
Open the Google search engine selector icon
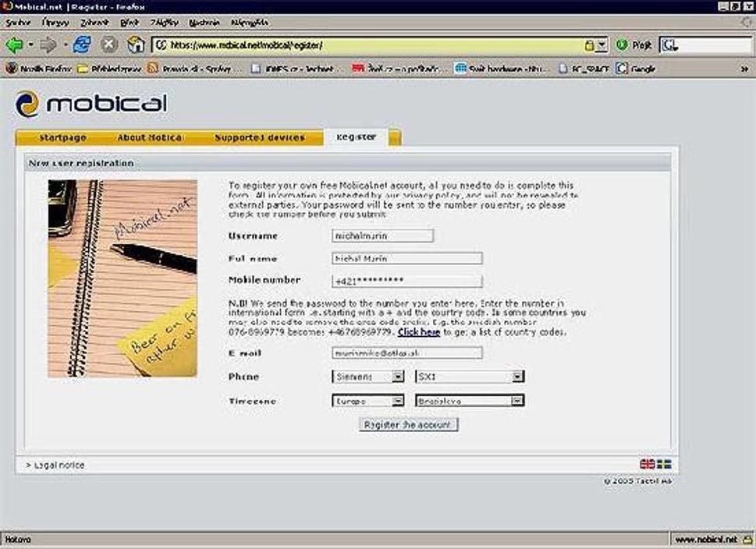(x=669, y=45)
